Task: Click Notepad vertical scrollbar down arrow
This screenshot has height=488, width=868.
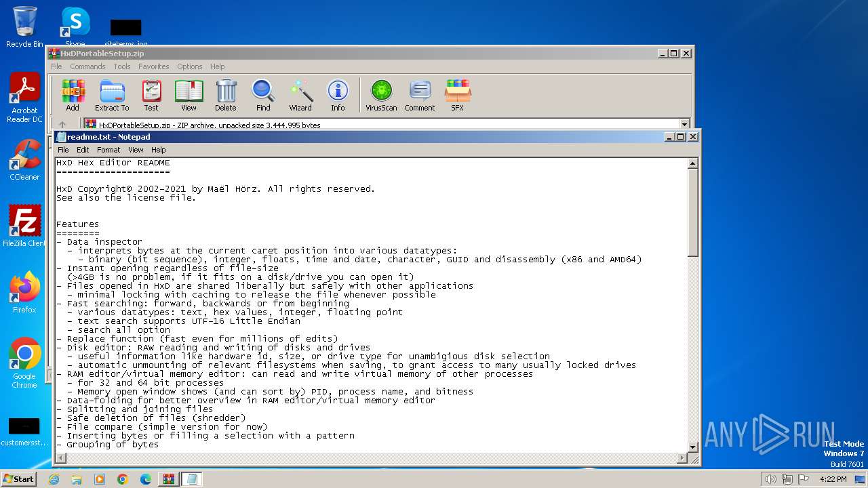Action: (x=692, y=447)
